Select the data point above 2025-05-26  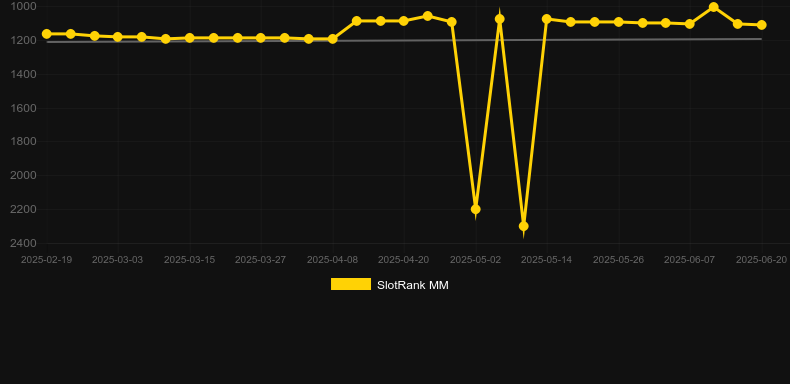pyautogui.click(x=619, y=22)
